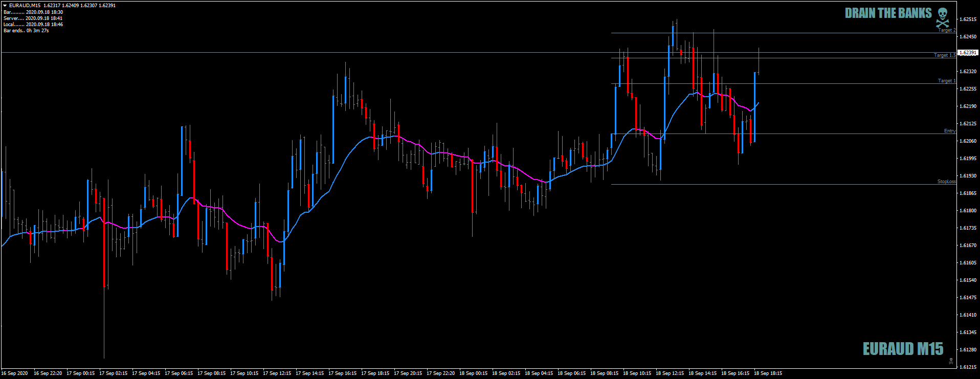Click the 1.61475 price scale value
The width and height of the screenshot is (980, 379).
tap(968, 298)
